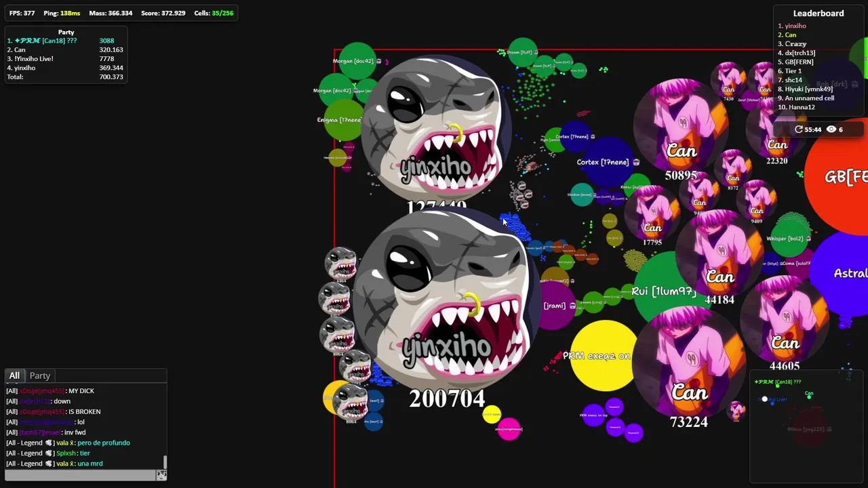This screenshot has width=868, height=488.
Task: Click the Score: 372.929 readout
Action: (x=163, y=13)
